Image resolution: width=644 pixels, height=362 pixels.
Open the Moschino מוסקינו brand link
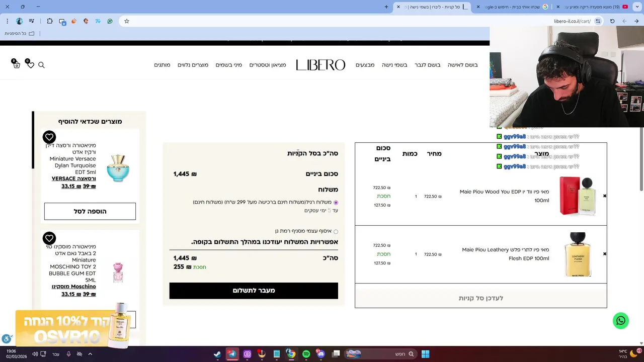point(73,287)
